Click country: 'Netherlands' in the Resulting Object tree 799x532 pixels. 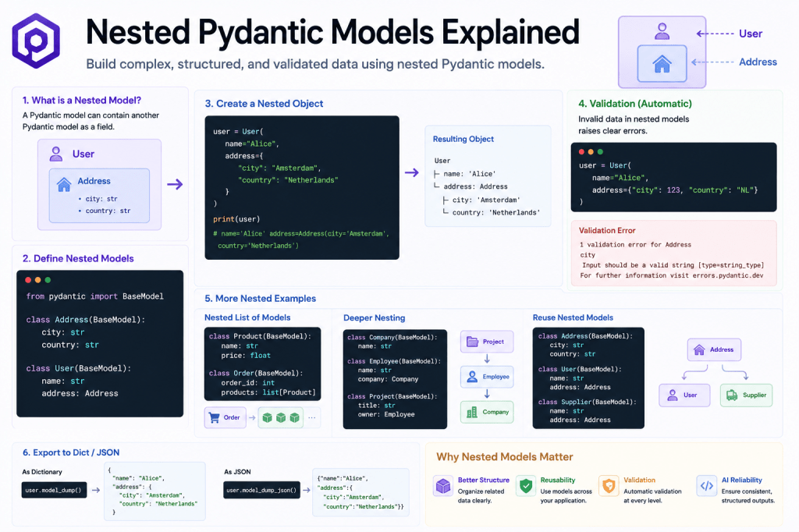coord(495,212)
